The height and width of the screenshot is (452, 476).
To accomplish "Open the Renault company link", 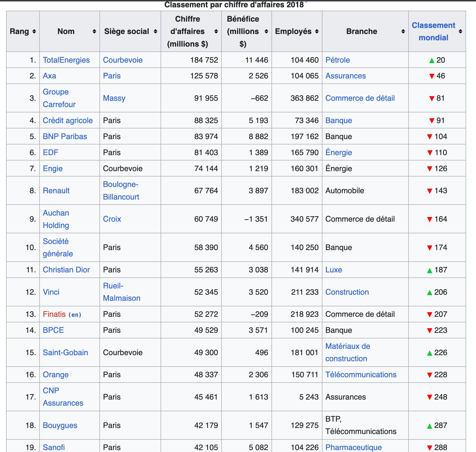I will click(x=56, y=191).
